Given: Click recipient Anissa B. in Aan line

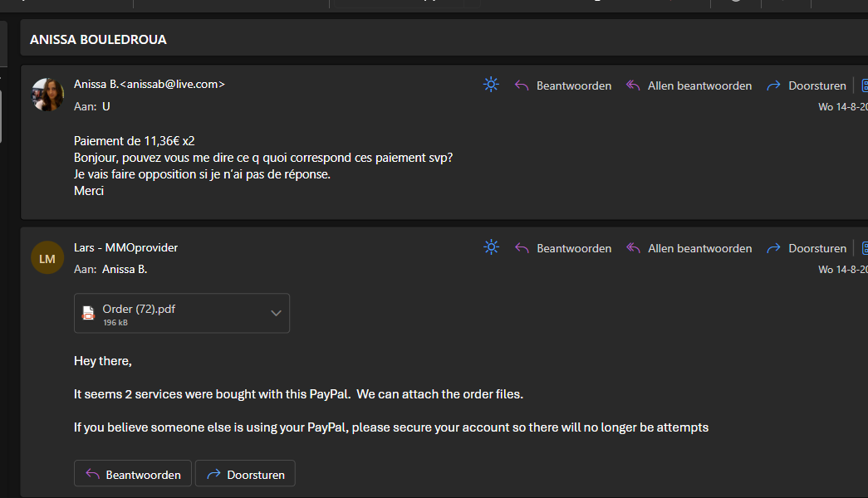Looking at the screenshot, I should (125, 269).
